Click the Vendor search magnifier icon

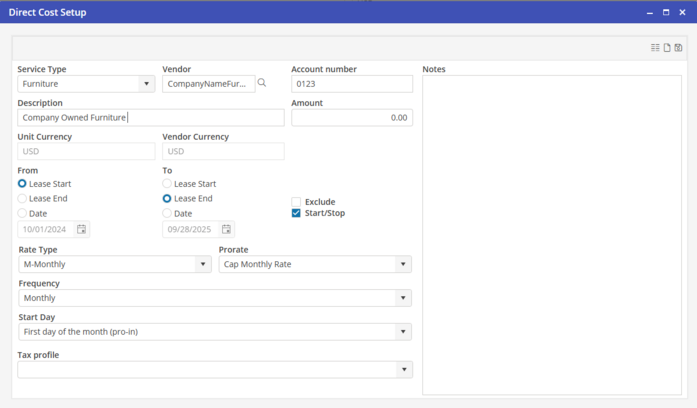(262, 84)
